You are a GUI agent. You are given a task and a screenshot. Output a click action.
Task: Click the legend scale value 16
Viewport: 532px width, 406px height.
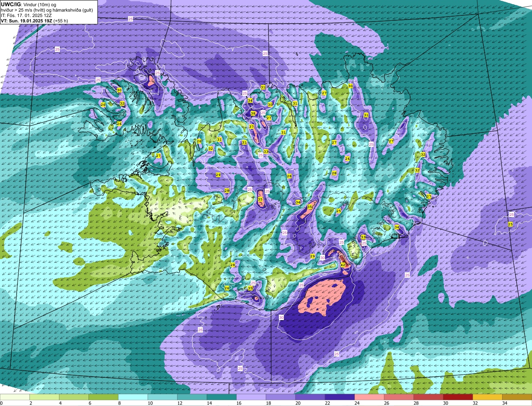[239, 403]
